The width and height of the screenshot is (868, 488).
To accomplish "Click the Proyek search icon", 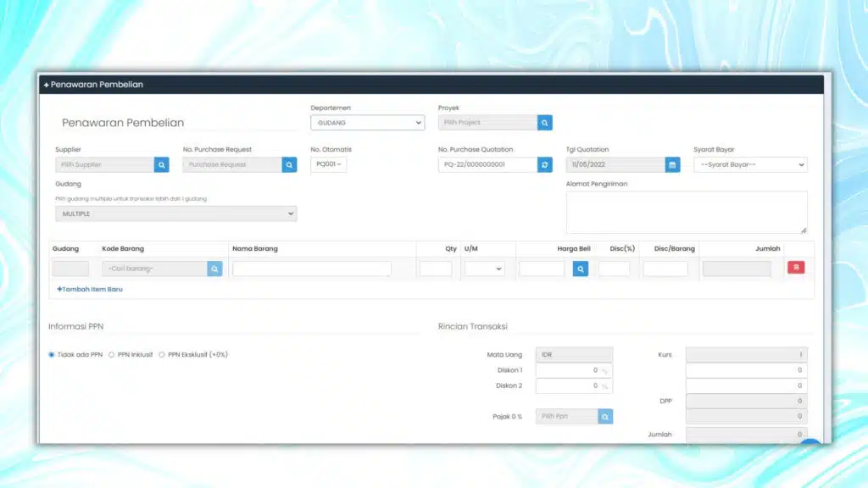I will pyautogui.click(x=545, y=123).
